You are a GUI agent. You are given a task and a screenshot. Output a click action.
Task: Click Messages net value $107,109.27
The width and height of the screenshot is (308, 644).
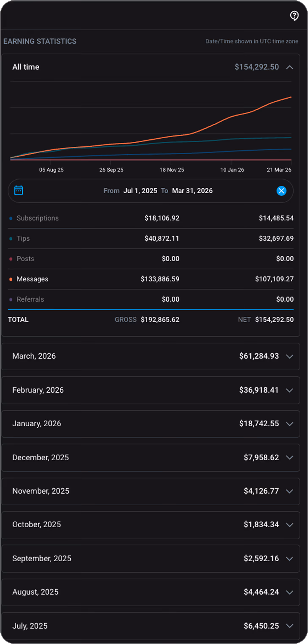(x=274, y=279)
